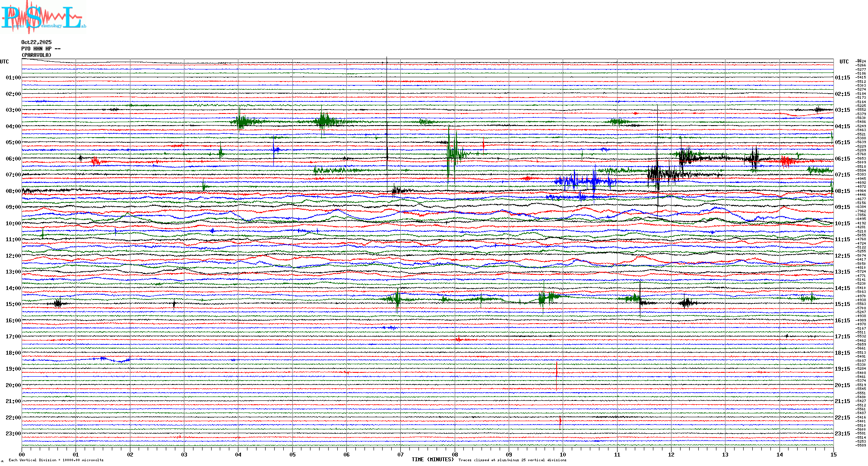Click the left UTC axis label
Viewport: 868px width, 466px height.
coord(4,62)
